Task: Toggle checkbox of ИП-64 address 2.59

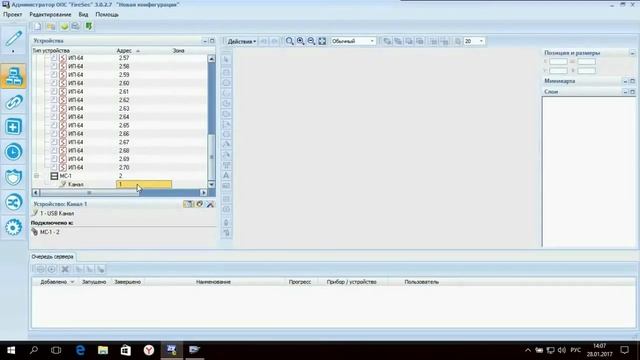Action: [x=54, y=75]
